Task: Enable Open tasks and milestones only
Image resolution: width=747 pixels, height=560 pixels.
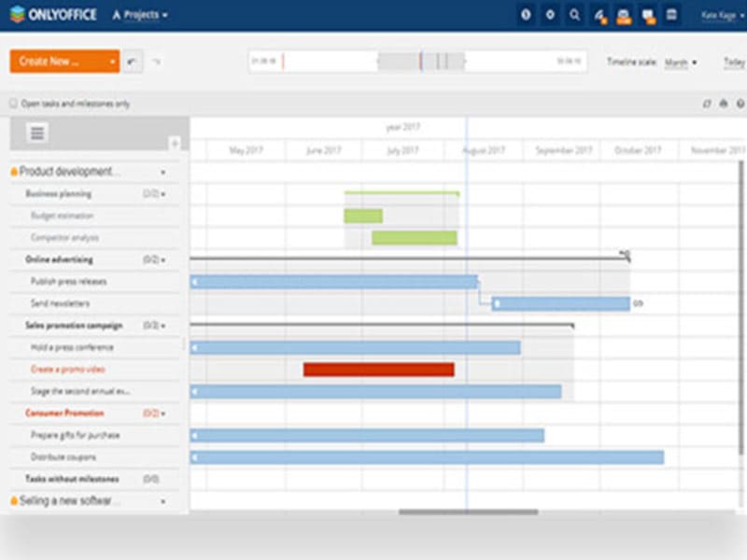Action: (x=12, y=104)
